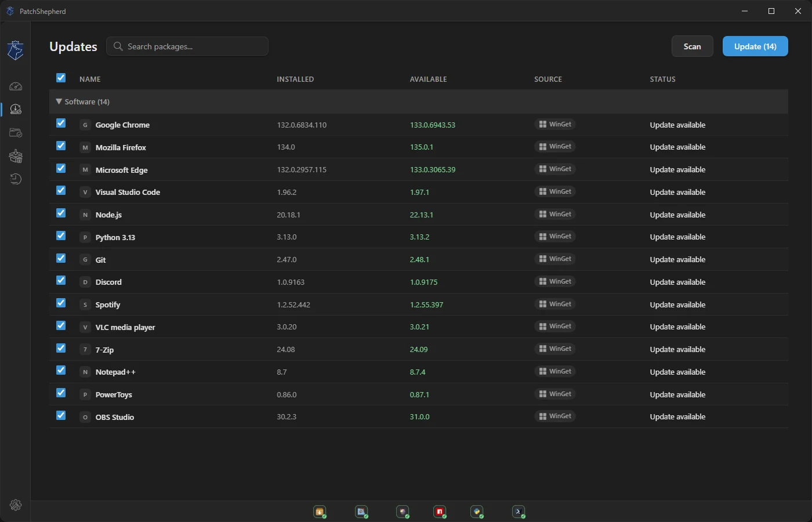Click the O icon beside OBS Studio
This screenshot has height=522, width=812.
[x=85, y=417]
